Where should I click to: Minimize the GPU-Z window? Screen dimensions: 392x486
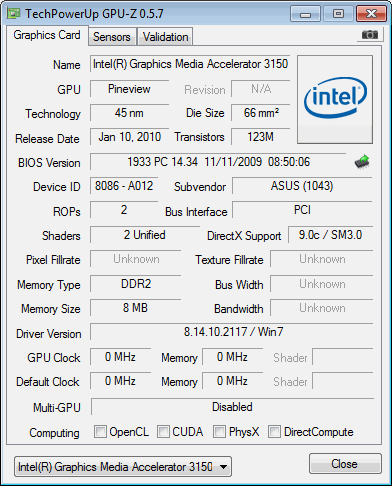pos(305,14)
